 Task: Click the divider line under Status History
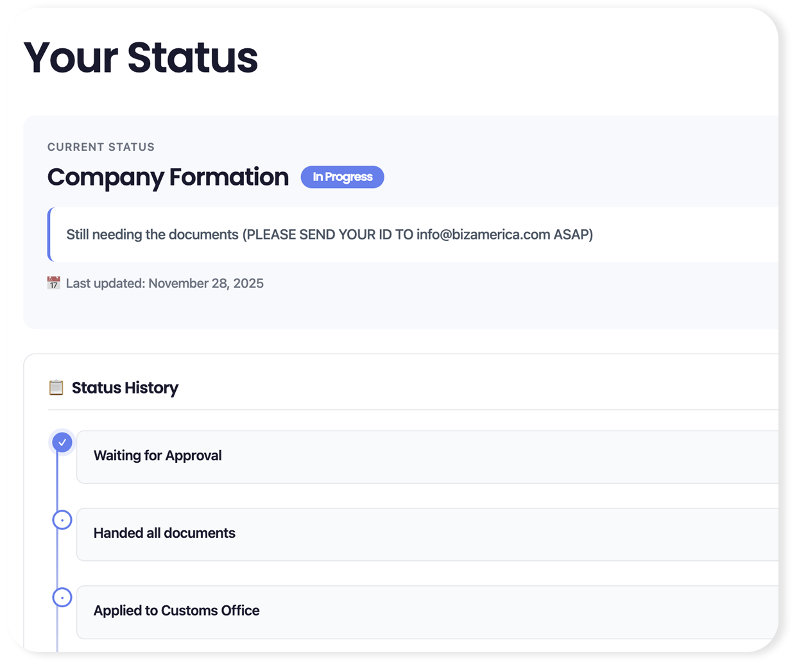[411, 409]
